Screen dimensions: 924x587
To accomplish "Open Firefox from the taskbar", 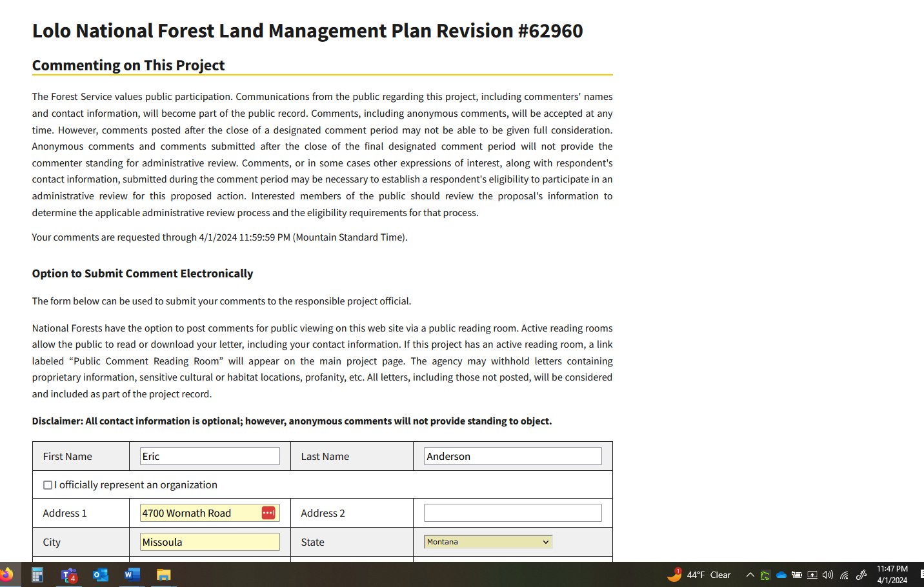I will click(6, 574).
